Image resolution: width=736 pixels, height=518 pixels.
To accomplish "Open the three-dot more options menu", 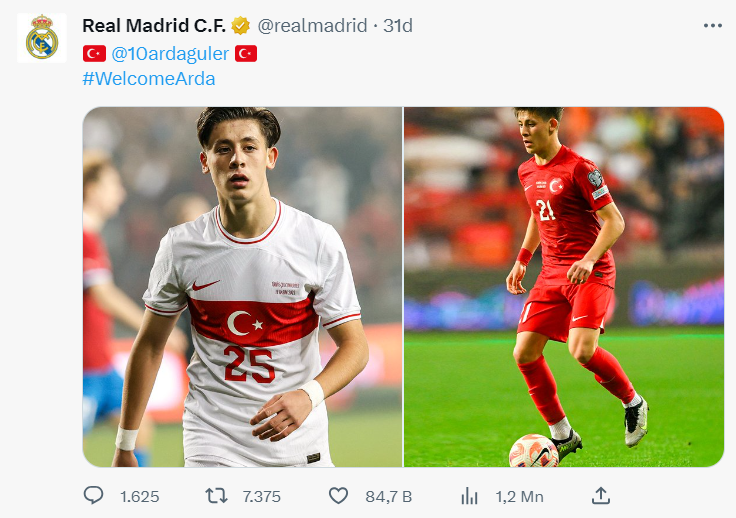I will click(713, 25).
